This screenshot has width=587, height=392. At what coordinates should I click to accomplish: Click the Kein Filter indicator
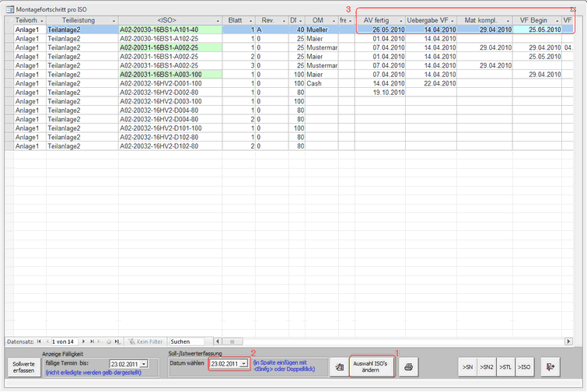146,341
